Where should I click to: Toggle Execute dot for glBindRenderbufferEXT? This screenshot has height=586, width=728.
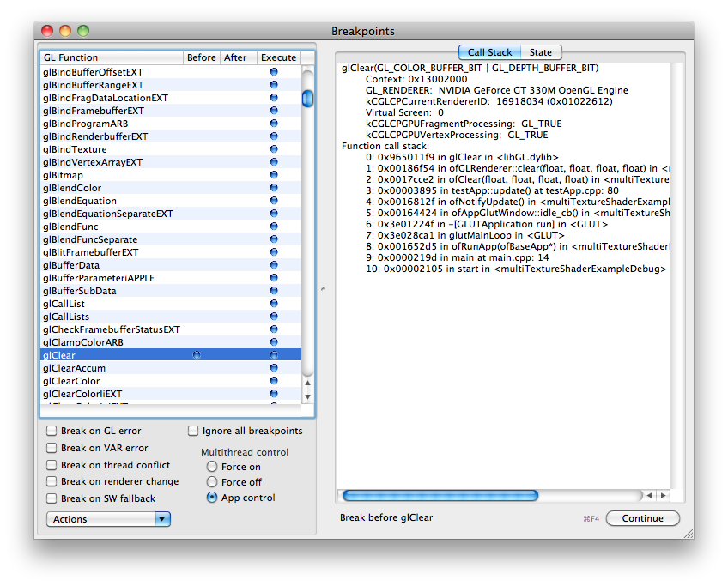tap(274, 136)
